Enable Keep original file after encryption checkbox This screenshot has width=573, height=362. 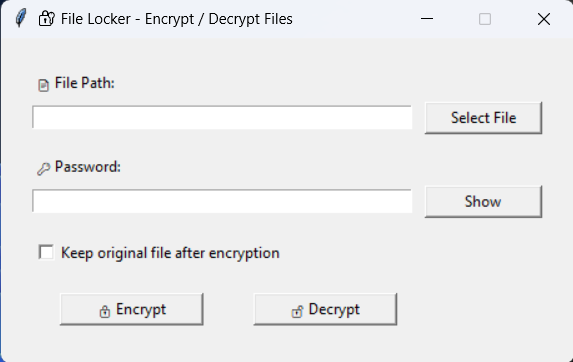pos(46,252)
